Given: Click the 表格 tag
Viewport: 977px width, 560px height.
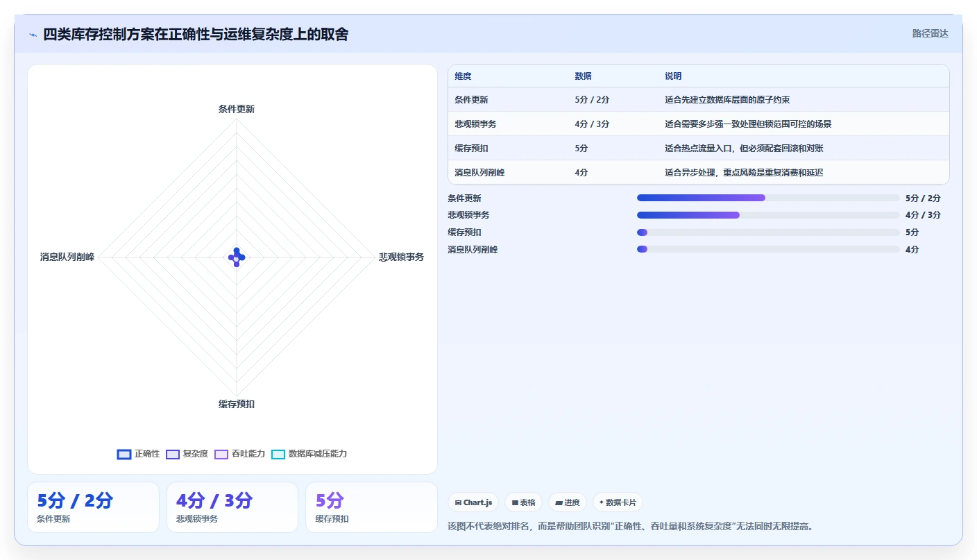Looking at the screenshot, I should point(523,502).
